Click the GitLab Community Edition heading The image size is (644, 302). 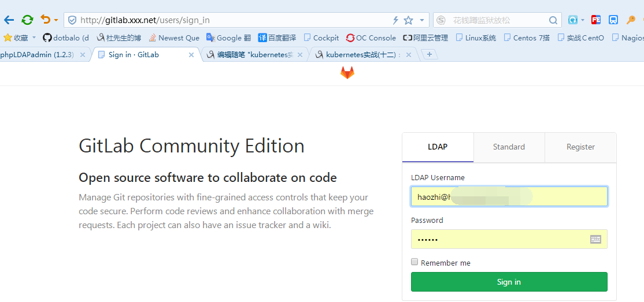(x=191, y=146)
